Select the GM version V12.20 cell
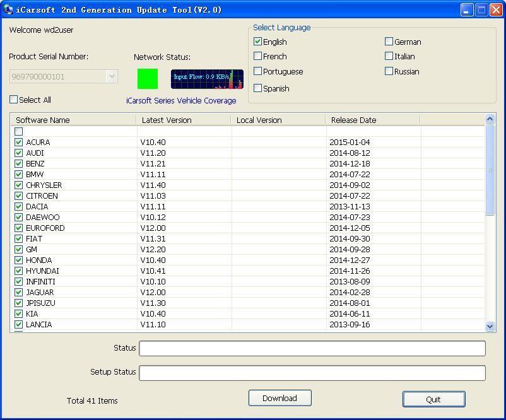Image resolution: width=506 pixels, height=420 pixels. [153, 249]
